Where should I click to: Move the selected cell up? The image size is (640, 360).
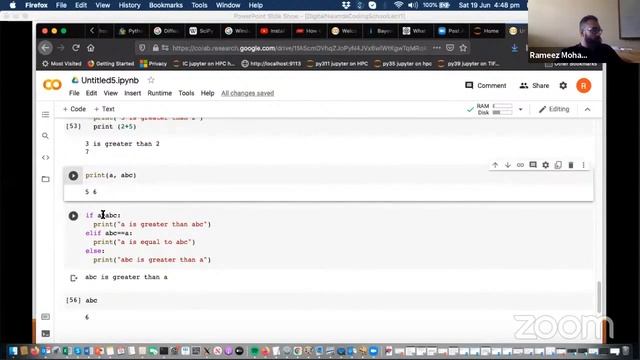pyautogui.click(x=495, y=165)
